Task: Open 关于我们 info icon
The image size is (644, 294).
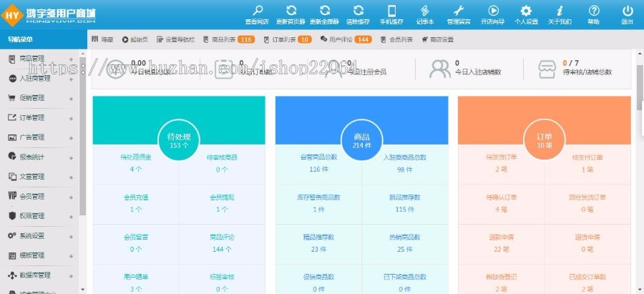Action: (x=560, y=11)
